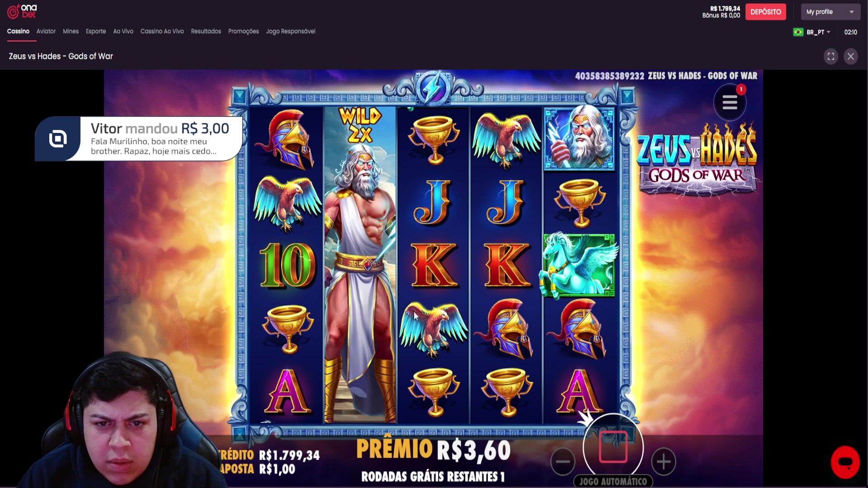Open the red live chat bubble
This screenshot has height=488, width=868.
(845, 462)
